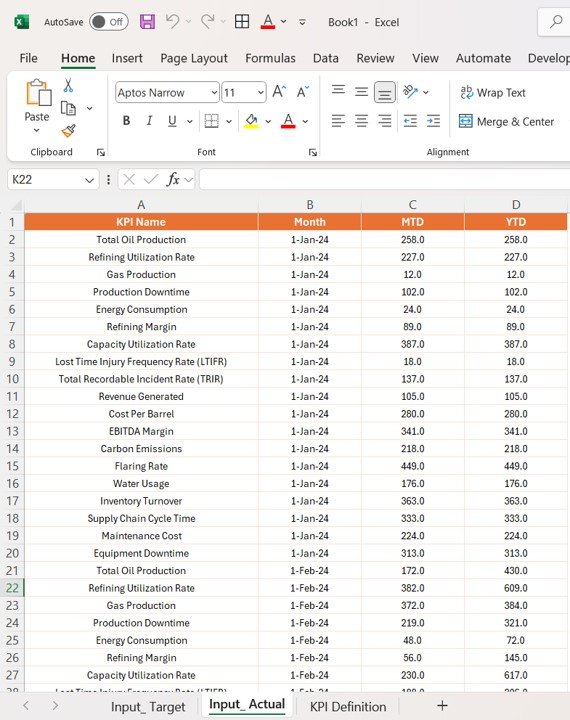
Task: Undo the last action
Action: 173,22
